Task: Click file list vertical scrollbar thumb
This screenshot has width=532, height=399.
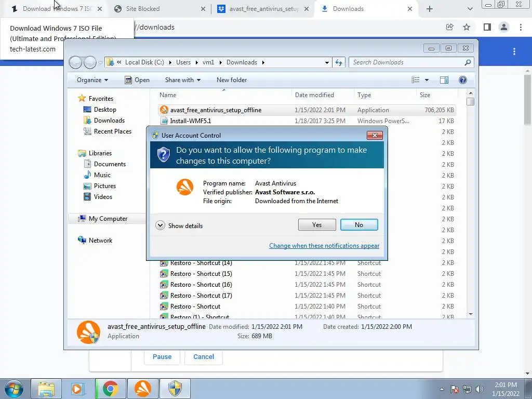Action: 470,101
